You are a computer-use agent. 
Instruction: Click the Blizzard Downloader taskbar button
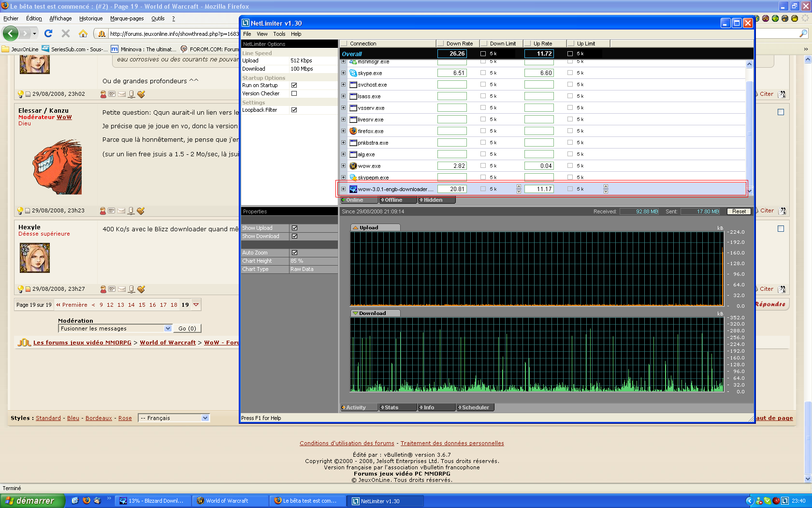pos(152,501)
